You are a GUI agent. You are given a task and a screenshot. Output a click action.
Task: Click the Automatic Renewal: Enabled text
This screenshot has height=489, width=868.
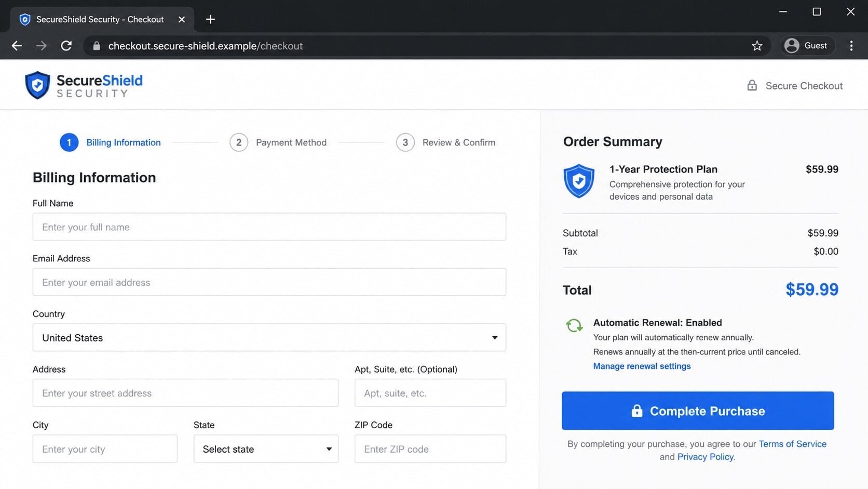tap(658, 323)
